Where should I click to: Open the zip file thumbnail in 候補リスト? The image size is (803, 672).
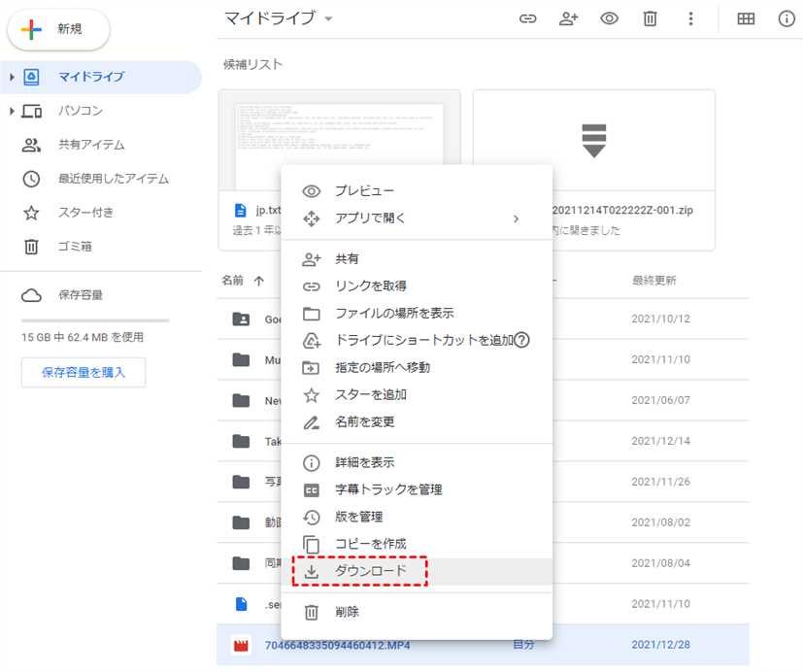click(x=593, y=141)
